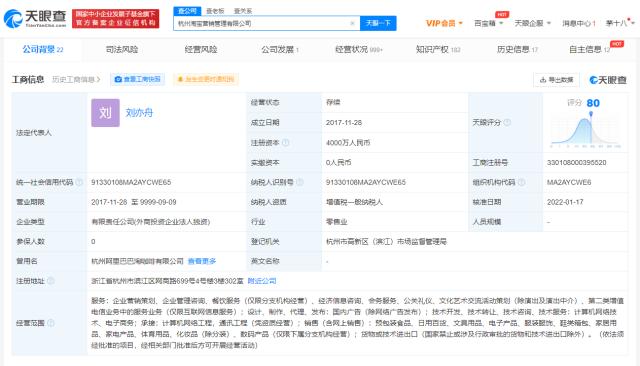Open the 天眼企服 dropdown menu
Image resolution: width=640 pixels, height=366 pixels.
(x=532, y=23)
